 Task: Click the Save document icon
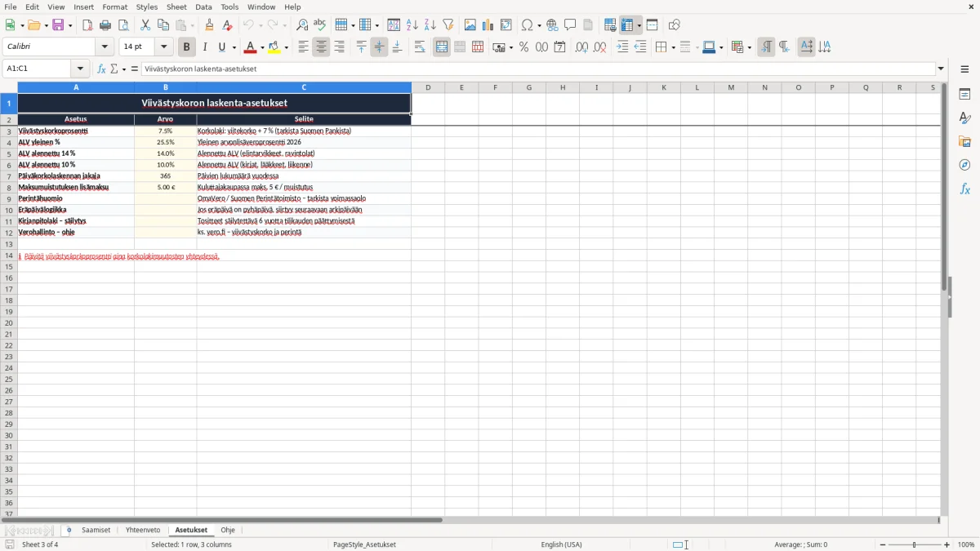[x=58, y=25]
